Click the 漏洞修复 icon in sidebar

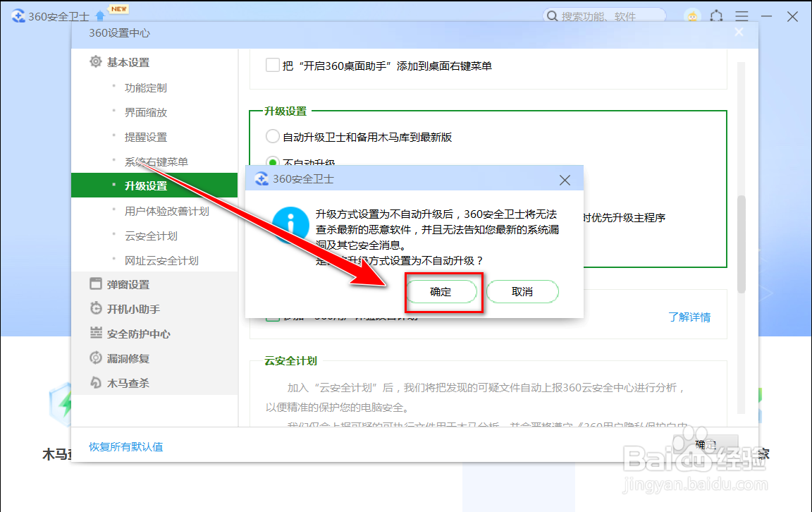pos(95,358)
